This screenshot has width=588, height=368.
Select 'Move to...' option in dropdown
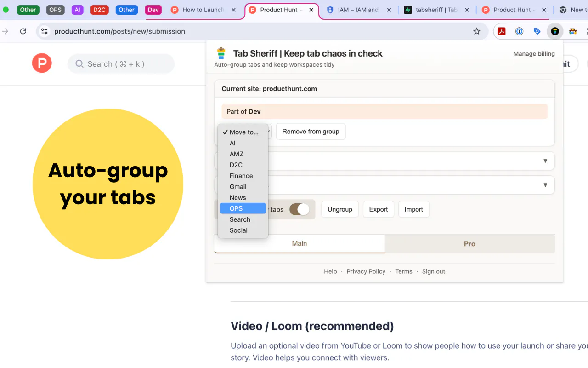click(x=243, y=132)
